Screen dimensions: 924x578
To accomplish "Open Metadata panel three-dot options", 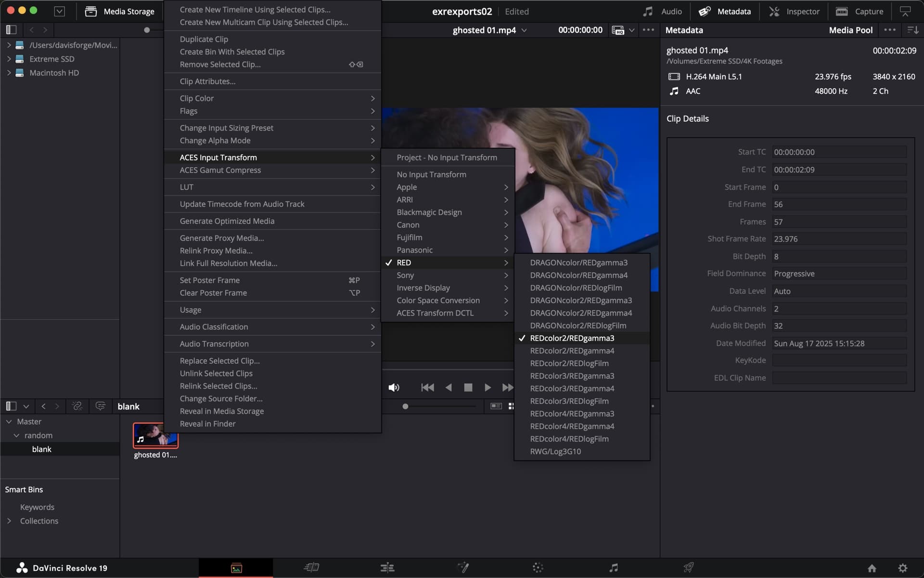I will click(890, 30).
